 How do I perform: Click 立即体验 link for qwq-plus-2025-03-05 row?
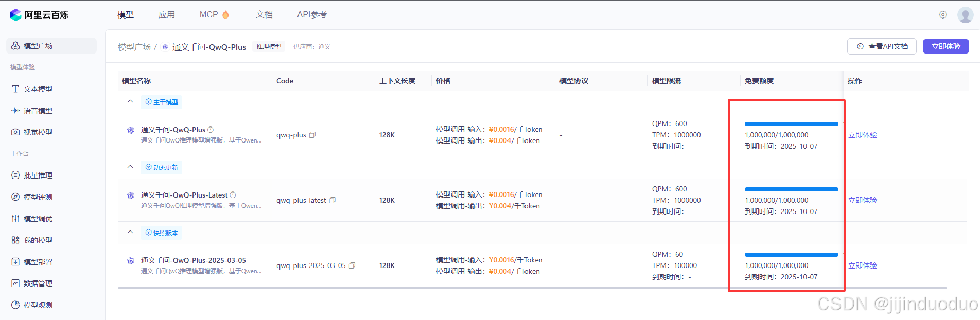coord(863,265)
